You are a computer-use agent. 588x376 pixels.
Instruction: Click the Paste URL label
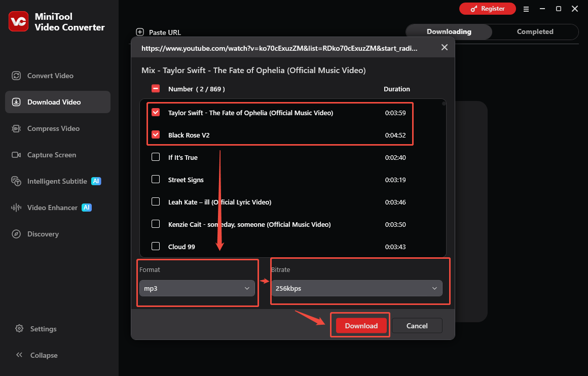tap(165, 32)
